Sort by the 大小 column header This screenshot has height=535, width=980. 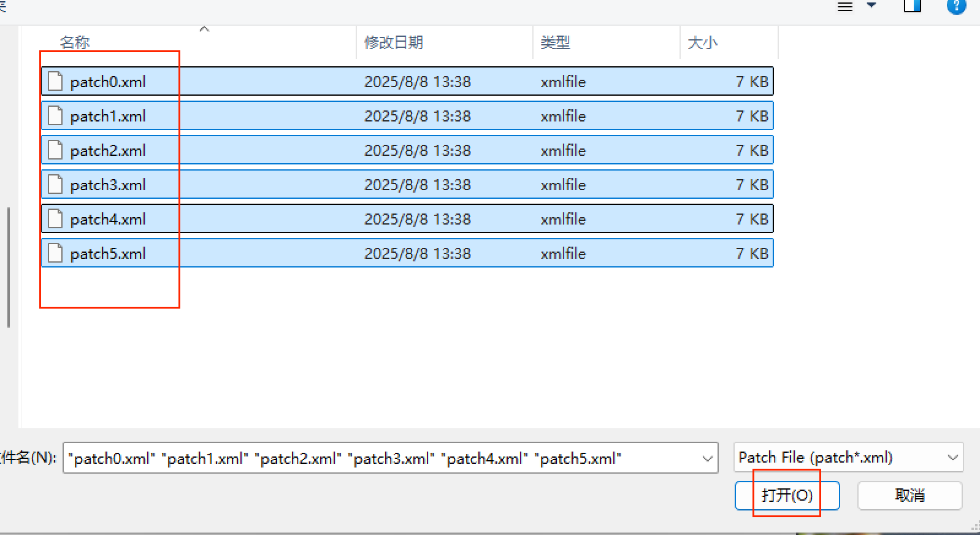click(702, 42)
